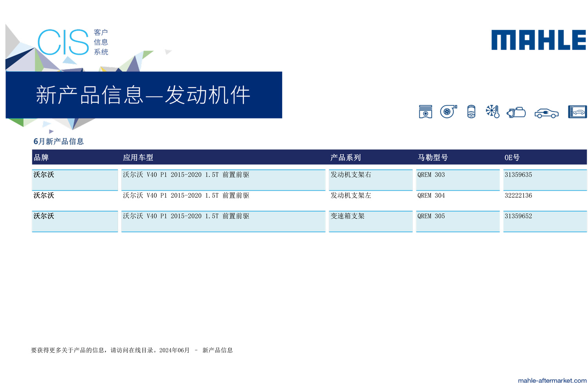Click model number QREM 303

(431, 175)
